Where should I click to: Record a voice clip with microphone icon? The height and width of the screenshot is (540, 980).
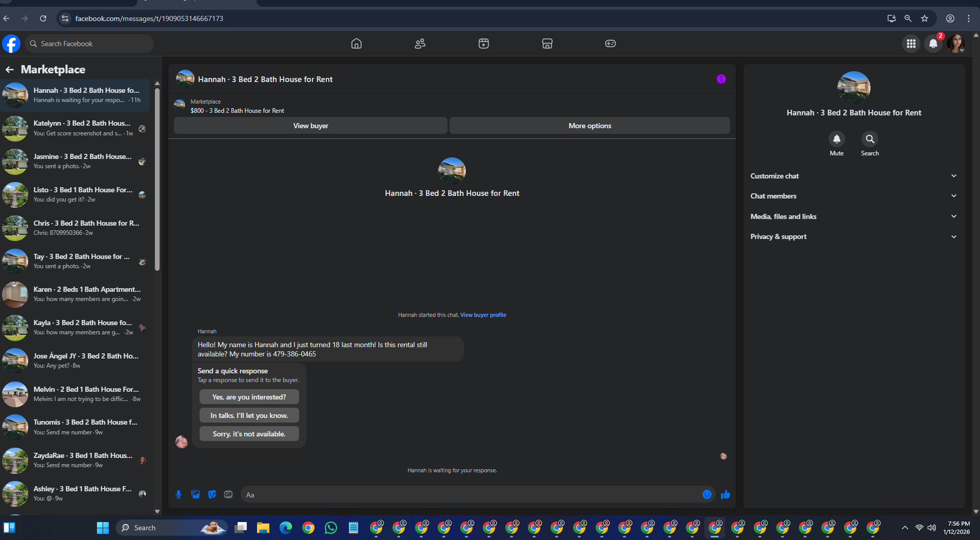pyautogui.click(x=179, y=494)
